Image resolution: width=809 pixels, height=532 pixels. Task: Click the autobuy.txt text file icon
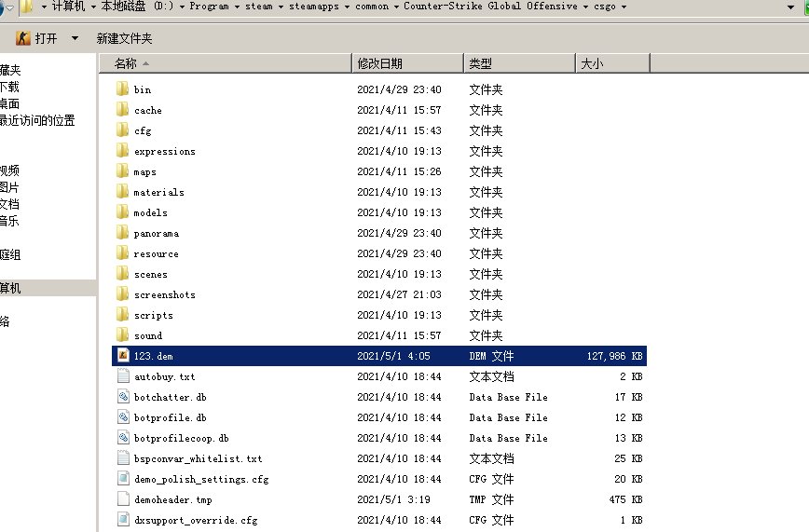tap(123, 376)
